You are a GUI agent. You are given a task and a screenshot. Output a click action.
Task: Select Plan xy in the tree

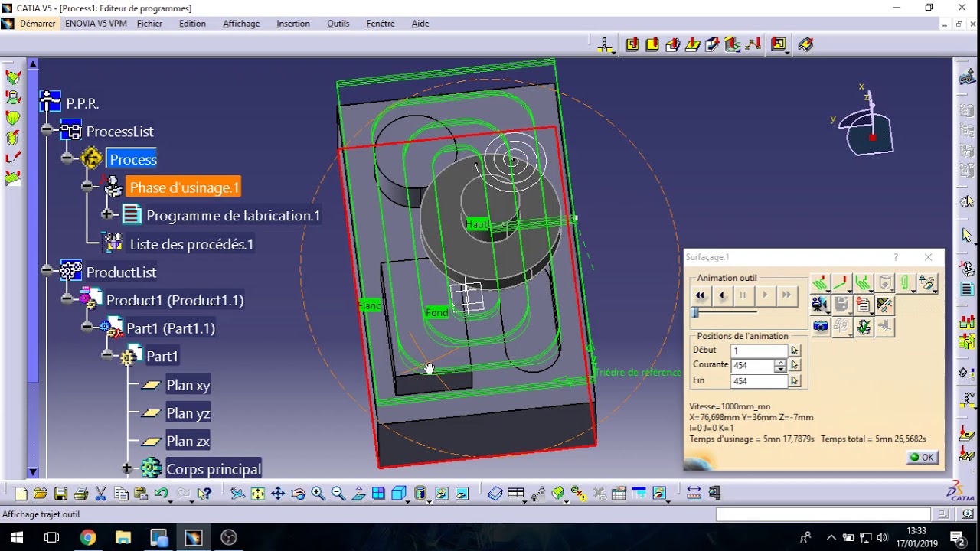[188, 385]
